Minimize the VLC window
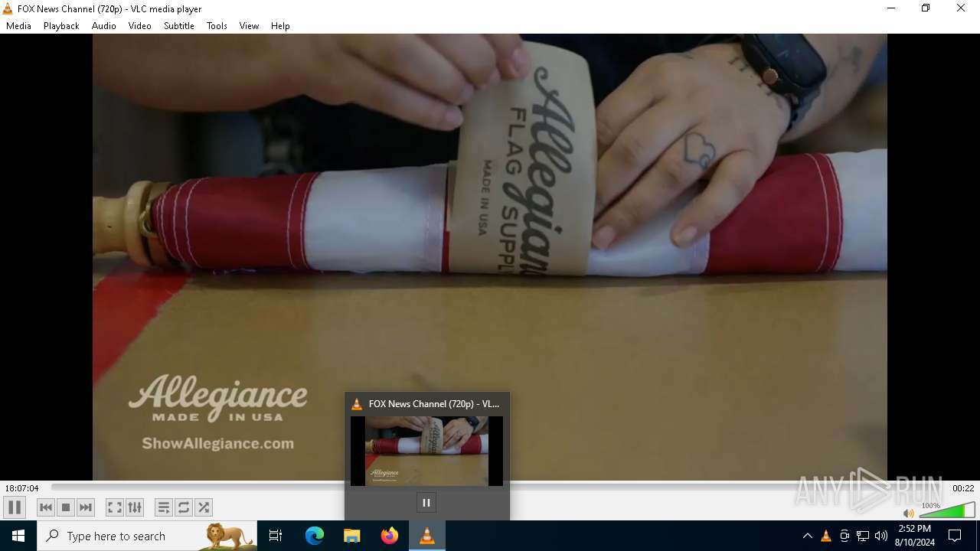The height and width of the screenshot is (551, 980). pos(891,8)
